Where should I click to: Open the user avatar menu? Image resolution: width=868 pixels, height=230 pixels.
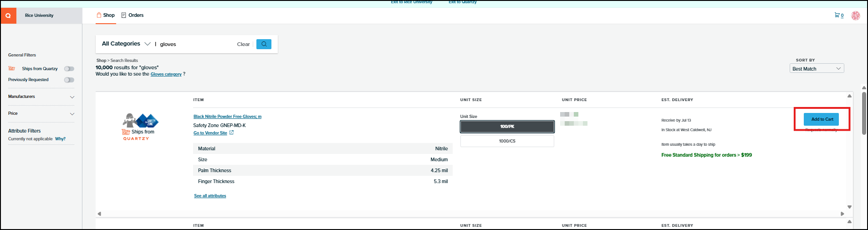[856, 15]
